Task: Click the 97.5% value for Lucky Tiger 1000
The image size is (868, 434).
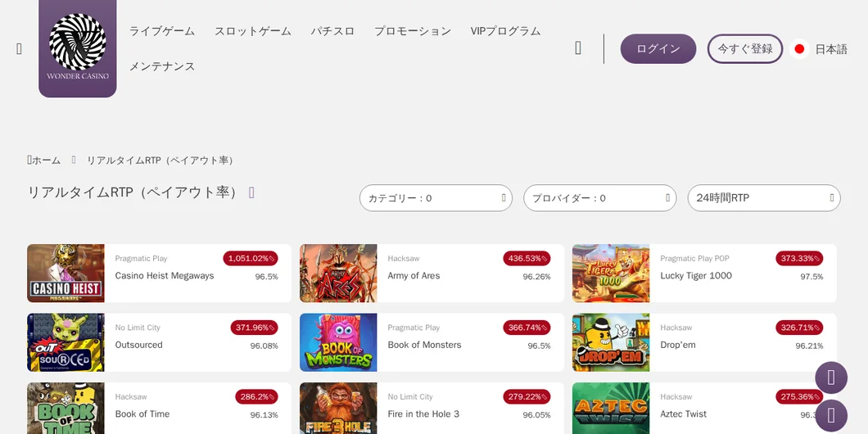Action: point(811,277)
